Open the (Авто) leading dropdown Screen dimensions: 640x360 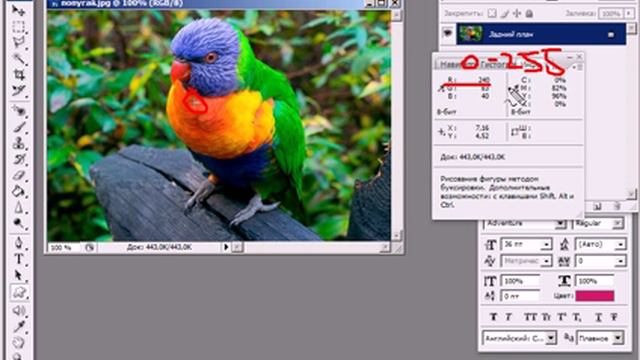(x=620, y=245)
